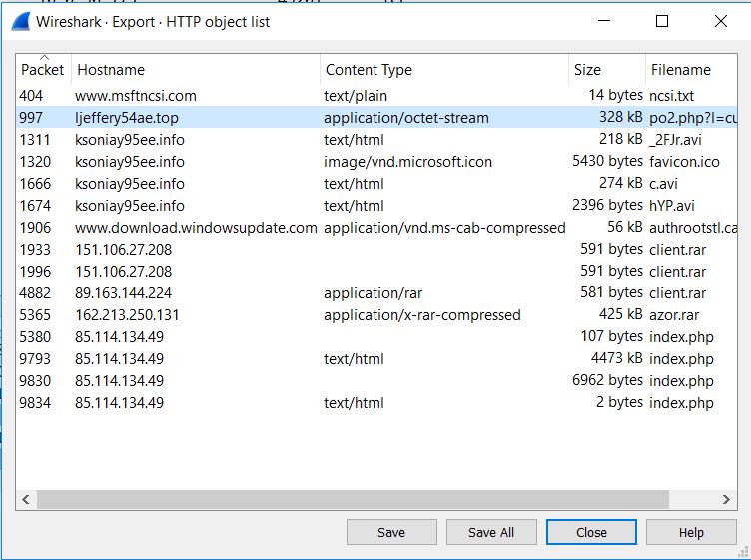Viewport: 751px width, 560px height.
Task: Sort by the Packet column header
Action: (43, 70)
